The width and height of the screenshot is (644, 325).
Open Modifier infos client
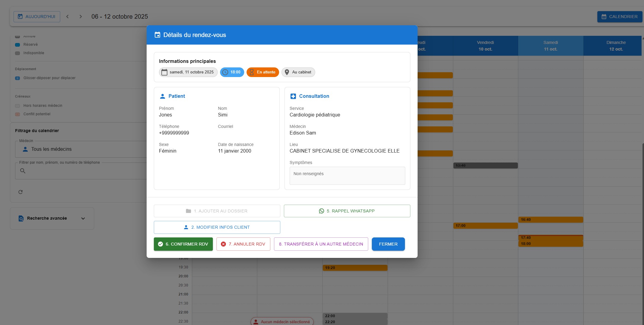[x=217, y=227]
